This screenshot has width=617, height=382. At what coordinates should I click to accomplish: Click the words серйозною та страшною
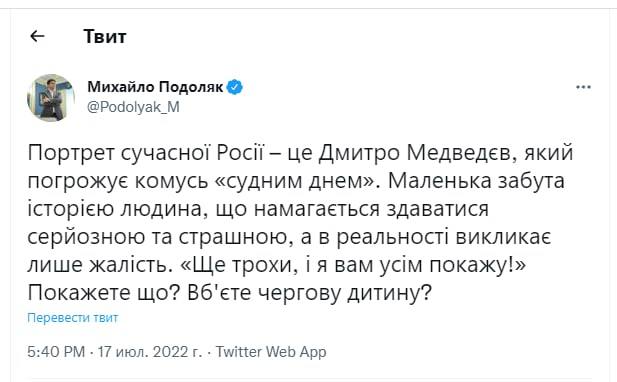(160, 238)
